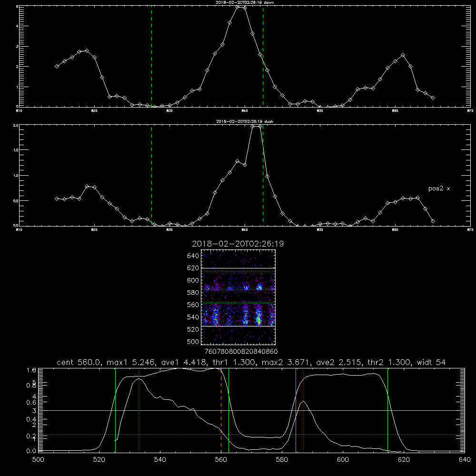
Task: Click the 'pos2 x' label in dusk plot
Action: tap(439, 188)
